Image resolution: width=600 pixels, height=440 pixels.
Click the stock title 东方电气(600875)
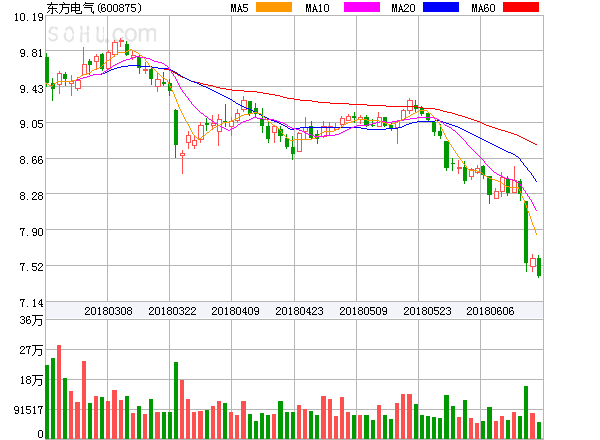click(x=94, y=8)
